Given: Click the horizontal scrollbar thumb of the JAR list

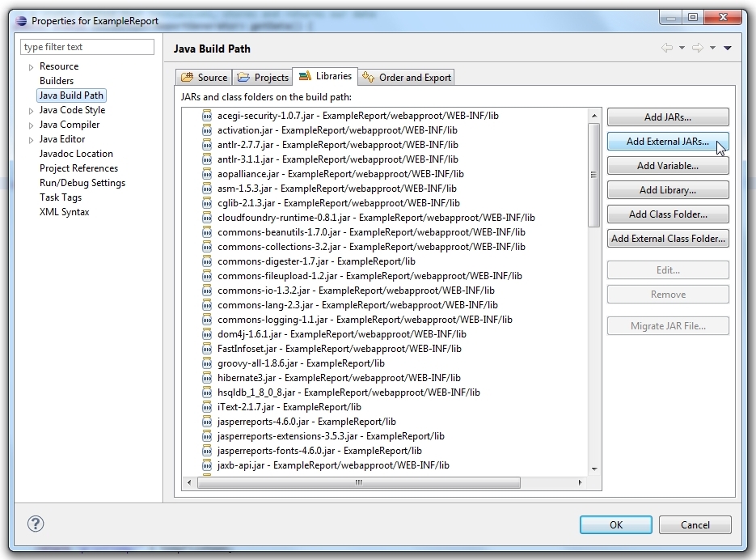Looking at the screenshot, I should (359, 482).
